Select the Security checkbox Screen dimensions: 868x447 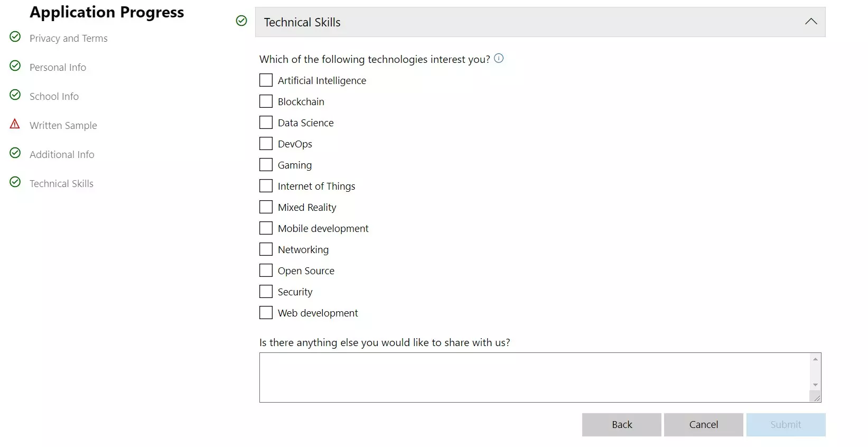click(266, 292)
